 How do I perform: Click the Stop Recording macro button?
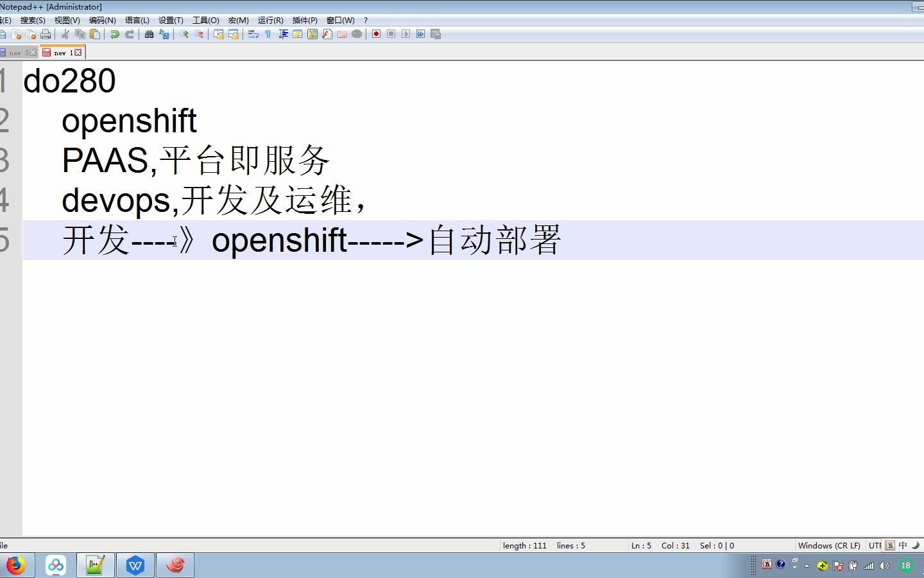coord(391,34)
